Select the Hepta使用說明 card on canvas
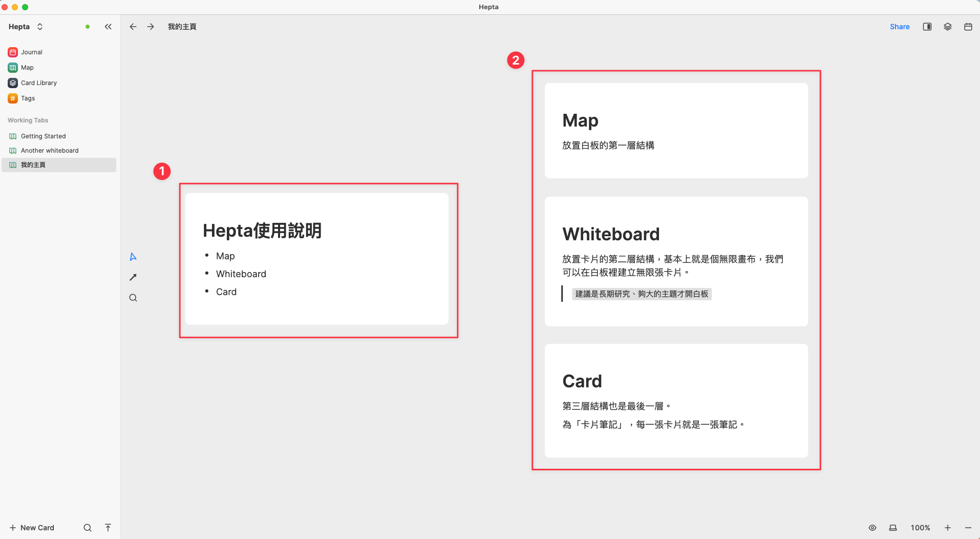The height and width of the screenshot is (539, 980). point(317,259)
